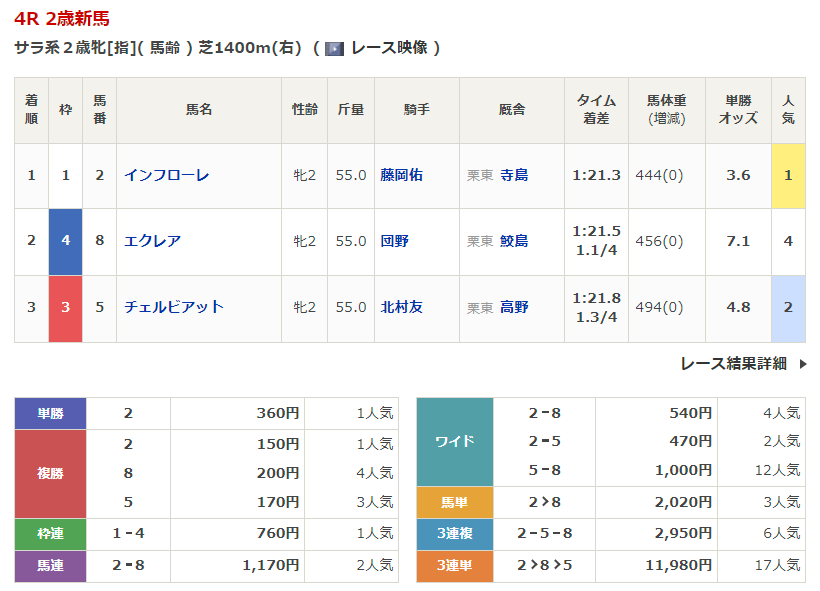Open trainer 鮫島 stable page
This screenshot has width=820, height=591.
point(514,241)
